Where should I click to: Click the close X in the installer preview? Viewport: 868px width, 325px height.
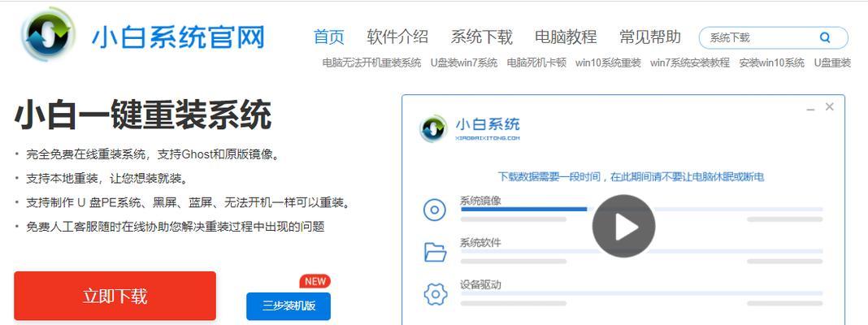click(829, 107)
